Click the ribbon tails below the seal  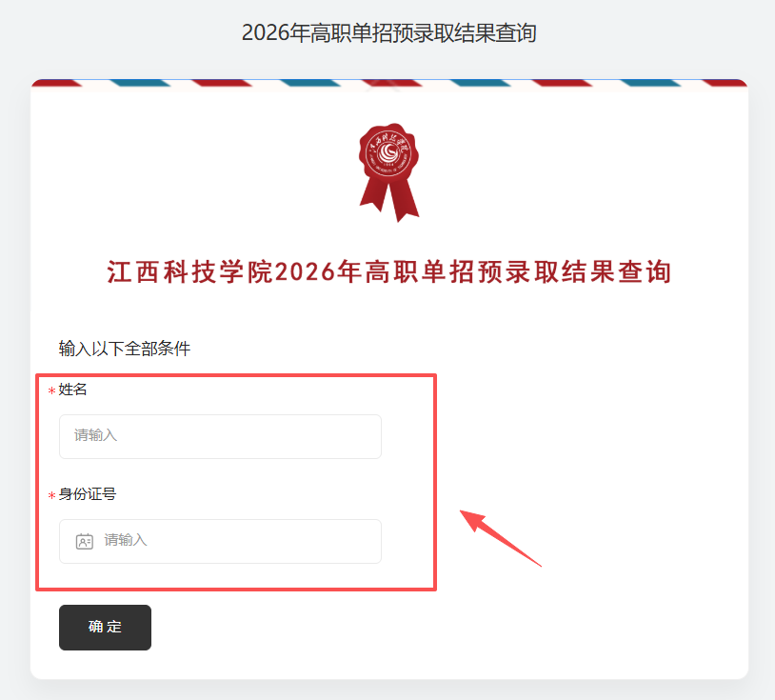pyautogui.click(x=389, y=200)
